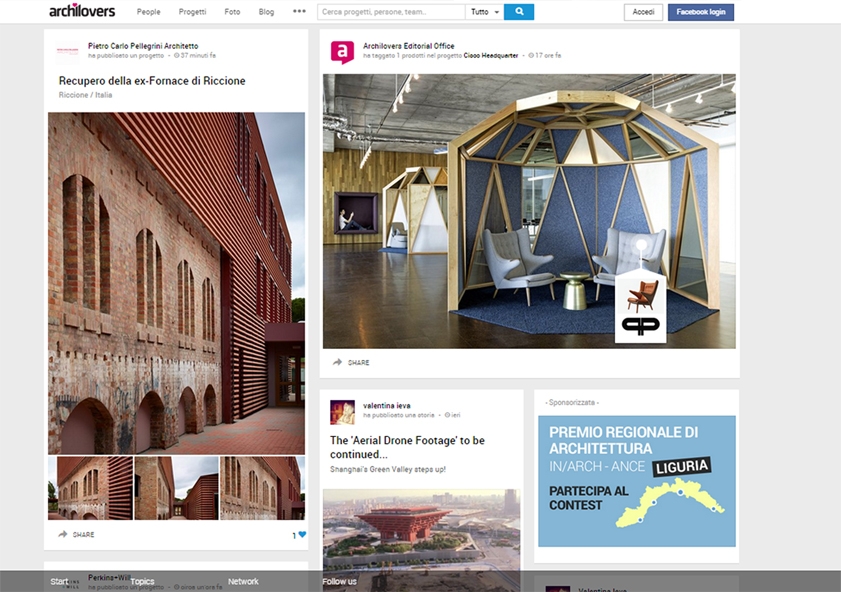Click the Accedi button
841x592 pixels.
(643, 12)
